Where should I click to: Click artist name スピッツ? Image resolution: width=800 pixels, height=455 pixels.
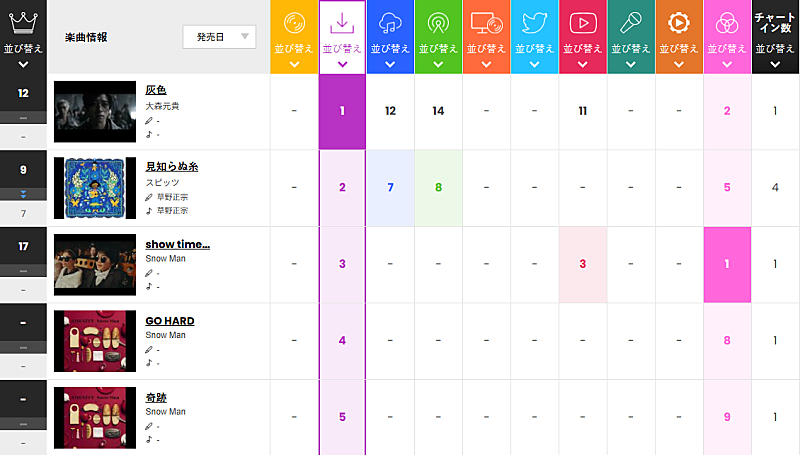162,183
